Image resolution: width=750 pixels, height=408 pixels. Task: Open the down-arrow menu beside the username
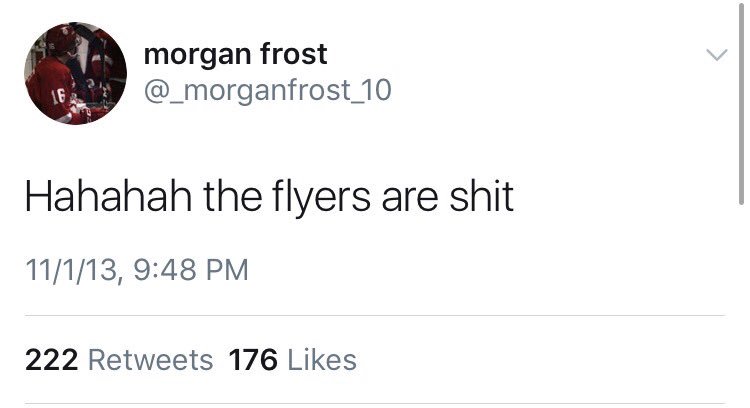coord(717,55)
